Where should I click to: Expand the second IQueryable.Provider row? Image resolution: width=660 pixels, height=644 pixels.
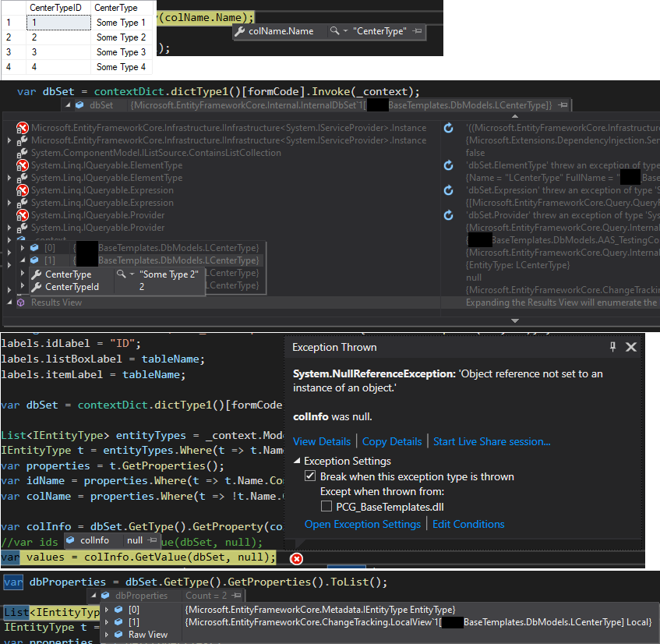(9, 228)
